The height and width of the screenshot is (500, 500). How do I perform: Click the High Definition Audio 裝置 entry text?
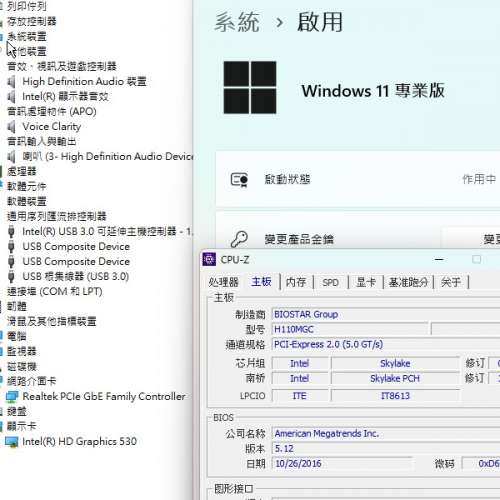click(x=84, y=81)
